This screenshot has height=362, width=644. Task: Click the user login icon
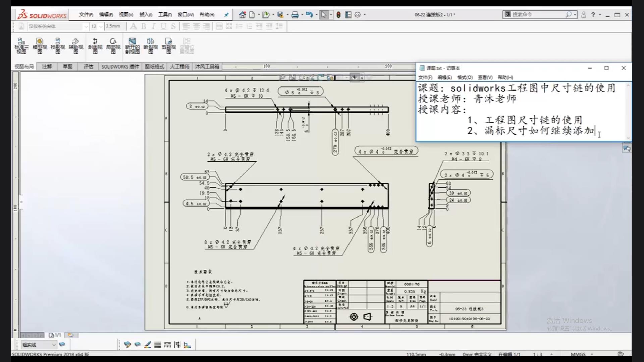(x=584, y=15)
